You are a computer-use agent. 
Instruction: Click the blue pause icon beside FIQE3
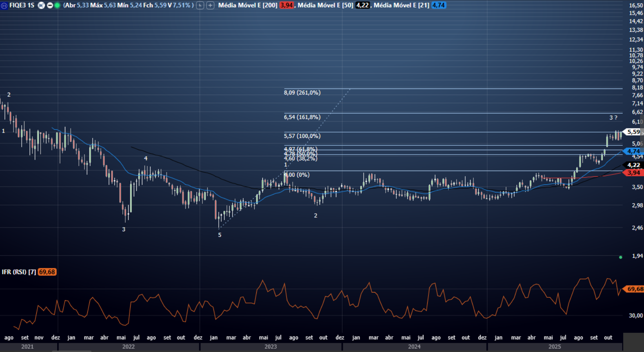pos(4,5)
